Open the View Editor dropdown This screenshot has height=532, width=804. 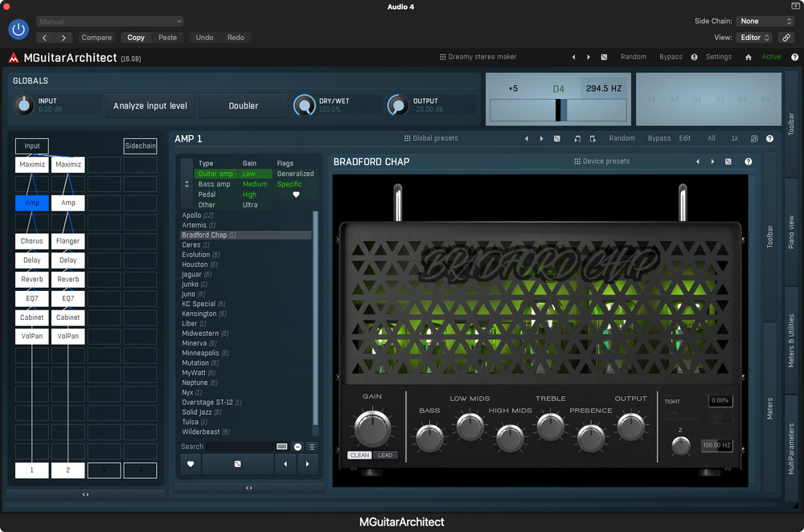tap(755, 38)
